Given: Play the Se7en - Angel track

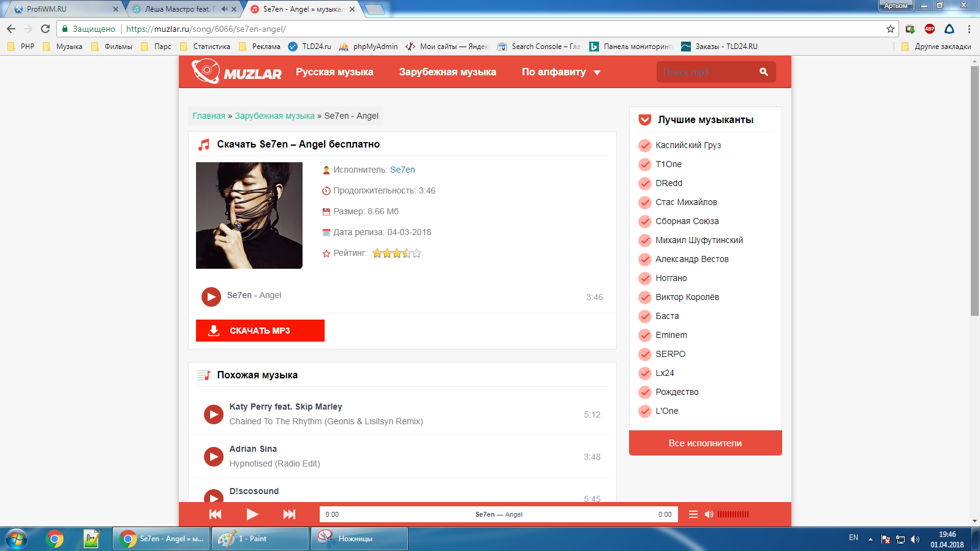Looking at the screenshot, I should coord(211,297).
